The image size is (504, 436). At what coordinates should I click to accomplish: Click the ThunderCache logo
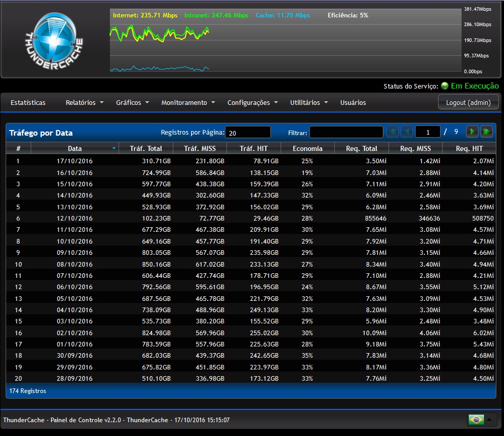click(54, 39)
